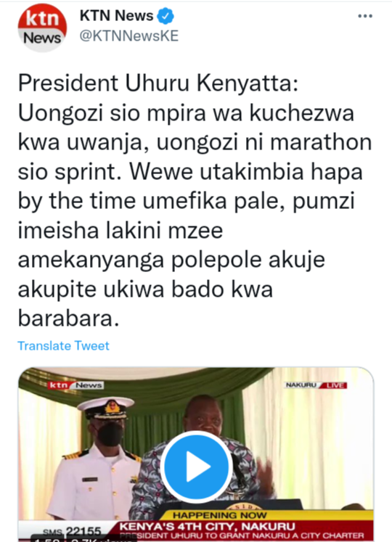Click the SMS 22155 label in video
Image resolution: width=392 pixels, height=542 pixels.
click(x=72, y=531)
